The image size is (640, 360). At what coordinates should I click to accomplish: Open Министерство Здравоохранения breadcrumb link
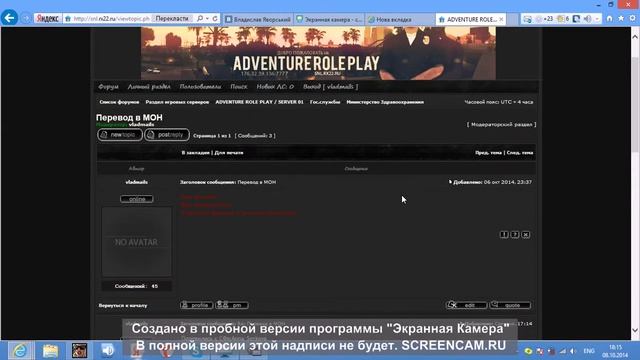pyautogui.click(x=385, y=102)
